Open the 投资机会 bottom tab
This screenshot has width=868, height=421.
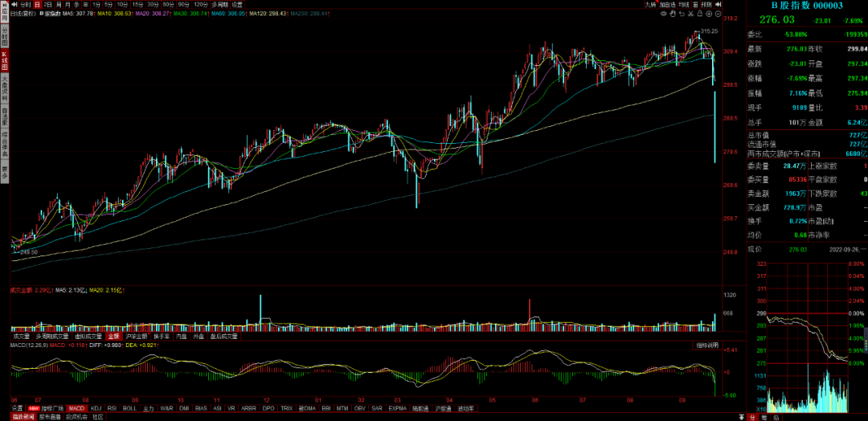[x=77, y=416]
